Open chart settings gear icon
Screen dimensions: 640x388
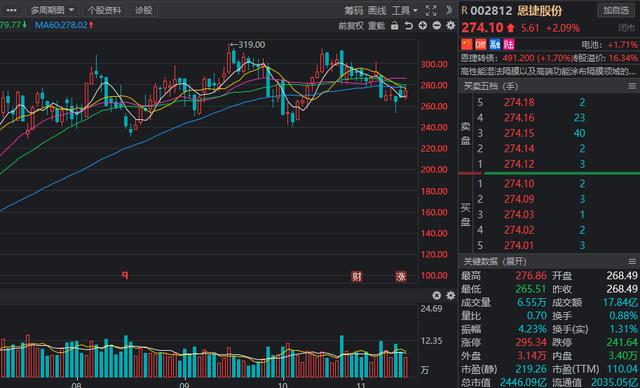[451, 25]
